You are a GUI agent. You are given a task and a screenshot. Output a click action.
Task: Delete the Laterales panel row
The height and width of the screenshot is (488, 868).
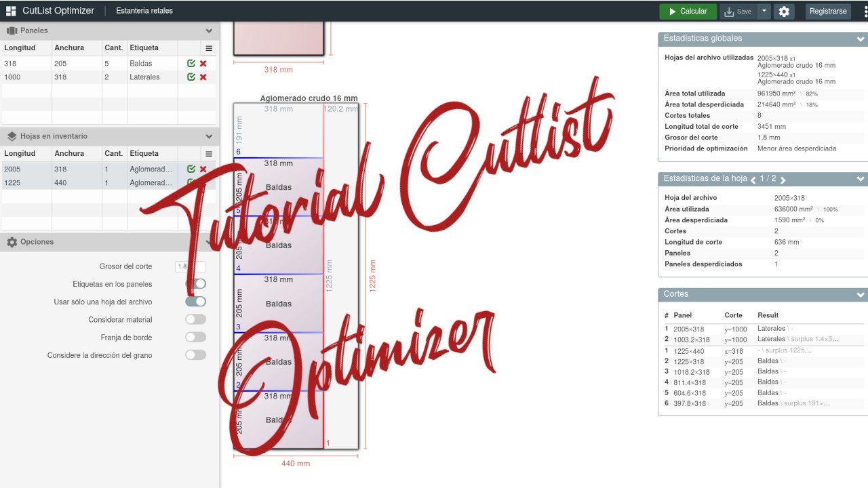(203, 77)
